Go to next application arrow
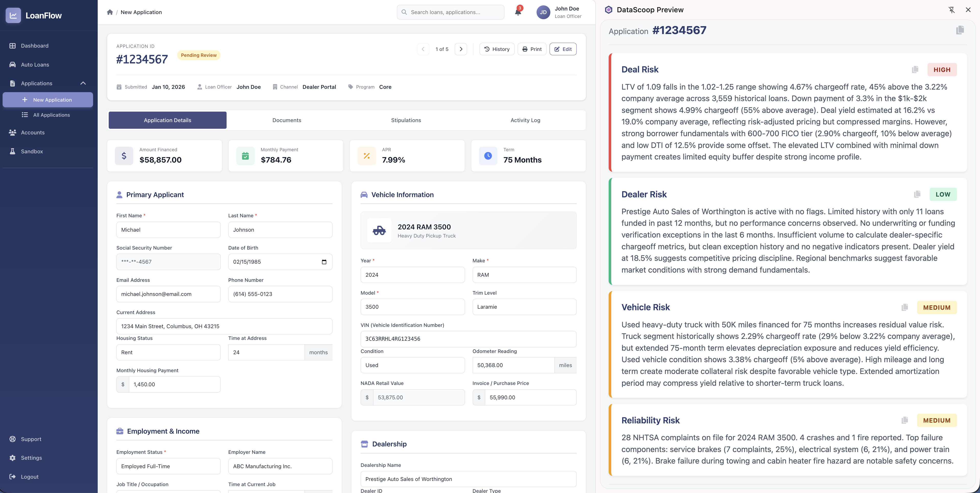Image resolution: width=980 pixels, height=493 pixels. tap(461, 49)
